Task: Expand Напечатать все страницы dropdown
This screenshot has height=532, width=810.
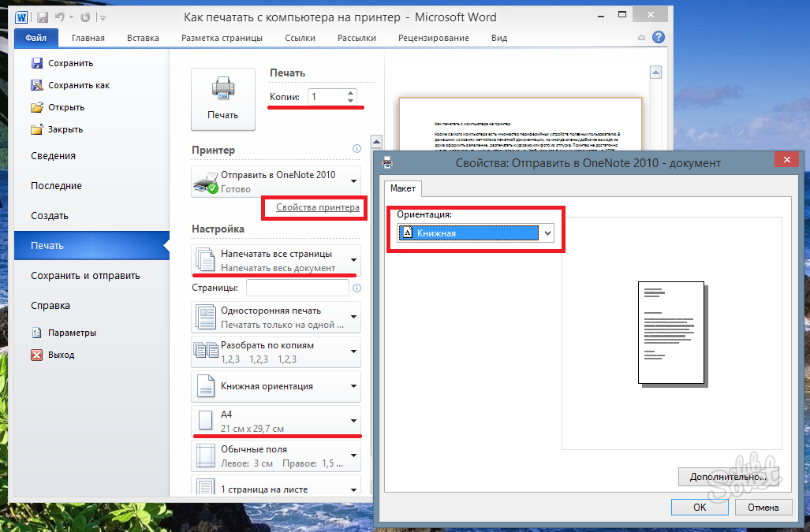Action: pyautogui.click(x=276, y=260)
